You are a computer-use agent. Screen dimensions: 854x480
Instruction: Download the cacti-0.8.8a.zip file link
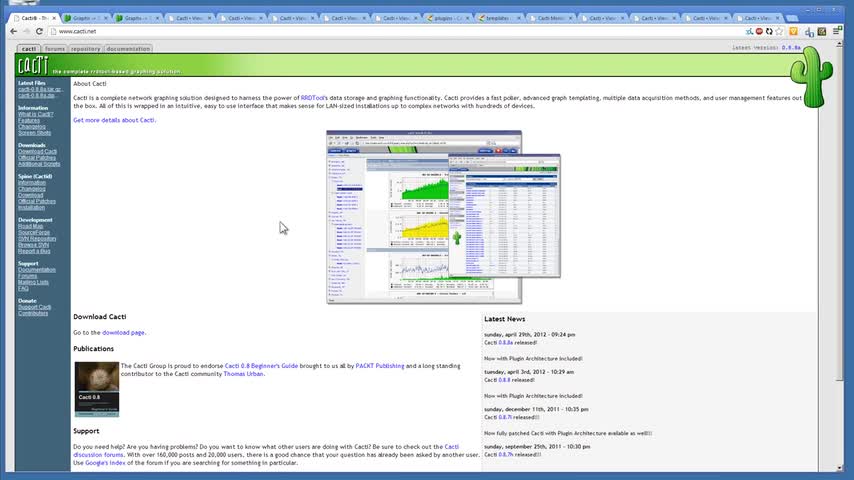coord(36,95)
